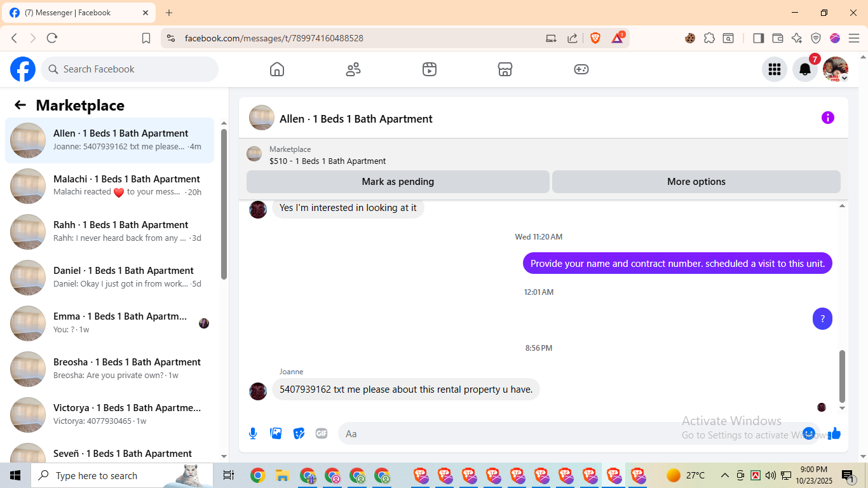Open the Windows notification center
The height and width of the screenshot is (488, 868).
point(849,475)
